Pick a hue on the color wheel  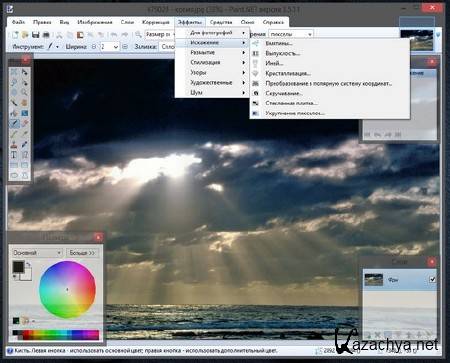coord(67,289)
